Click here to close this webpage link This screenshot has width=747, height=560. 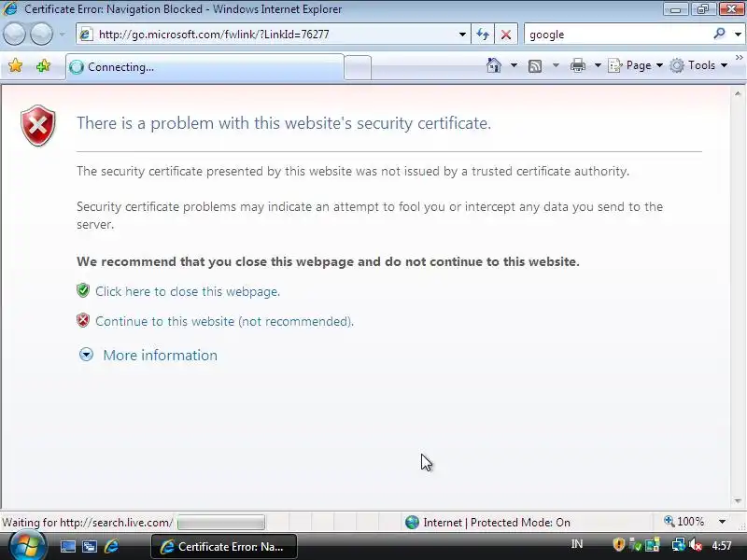[188, 291]
